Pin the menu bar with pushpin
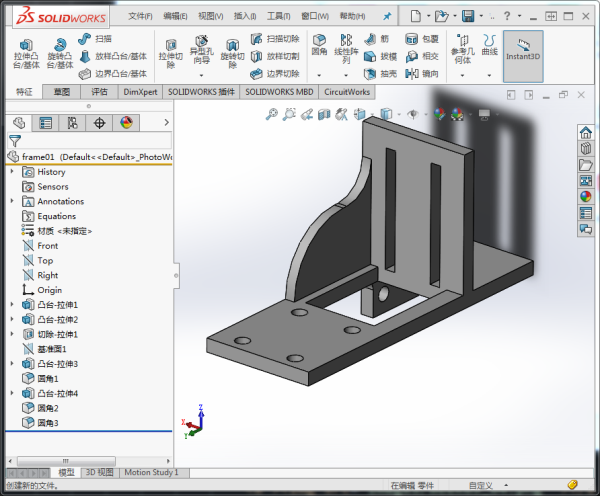Image resolution: width=600 pixels, height=496 pixels. pyautogui.click(x=387, y=17)
